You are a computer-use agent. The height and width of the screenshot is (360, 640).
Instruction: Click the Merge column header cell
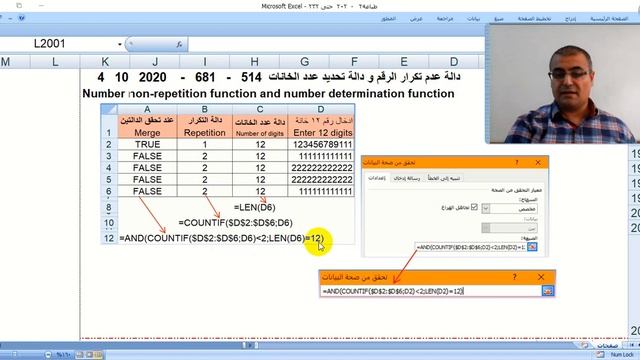coord(147,127)
